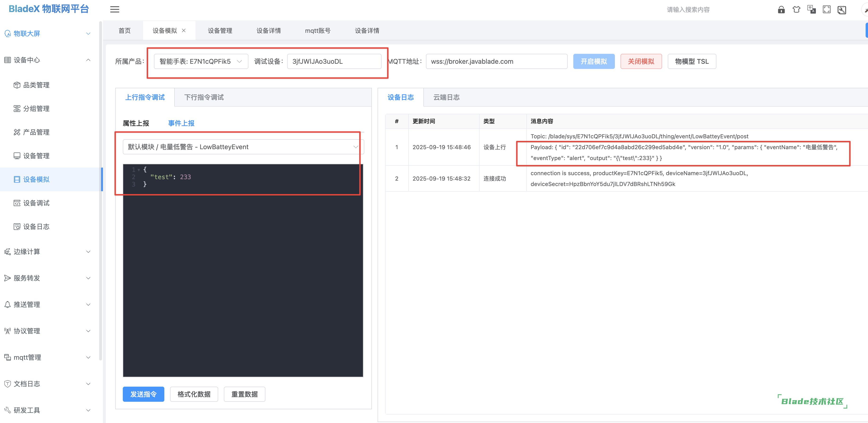Close the 设备模拟 tab
Viewport: 868px width, 423px height.
pos(184,30)
